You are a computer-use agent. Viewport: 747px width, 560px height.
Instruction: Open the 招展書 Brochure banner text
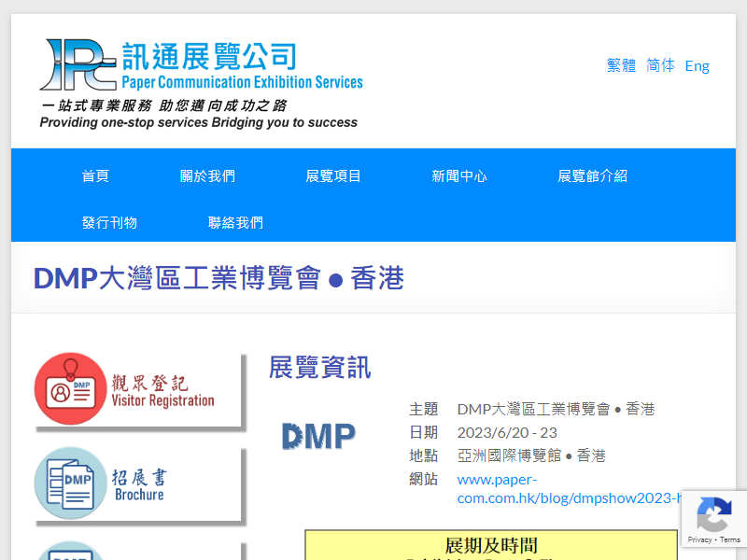tap(139, 485)
